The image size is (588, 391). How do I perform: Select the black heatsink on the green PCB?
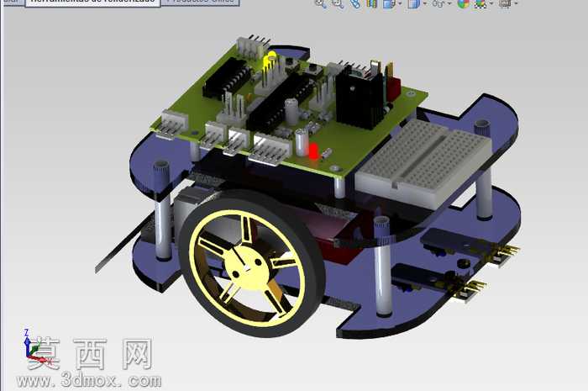click(x=360, y=98)
